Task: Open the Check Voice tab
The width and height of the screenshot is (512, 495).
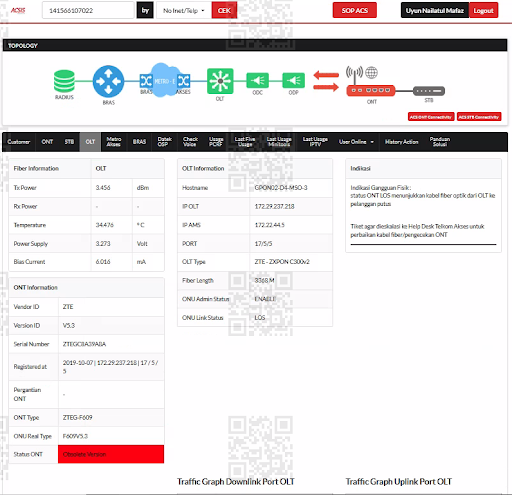Action: pos(190,142)
